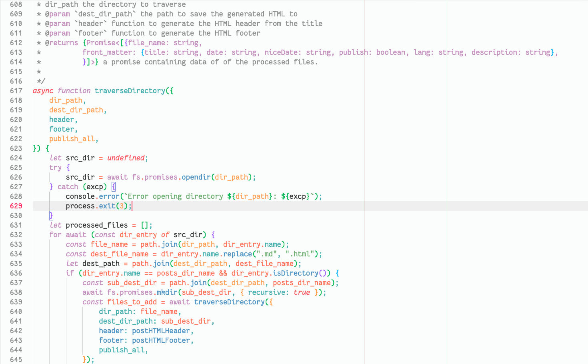This screenshot has width=588, height=364.
Task: Select the async keyword on line 617
Action: tap(42, 91)
